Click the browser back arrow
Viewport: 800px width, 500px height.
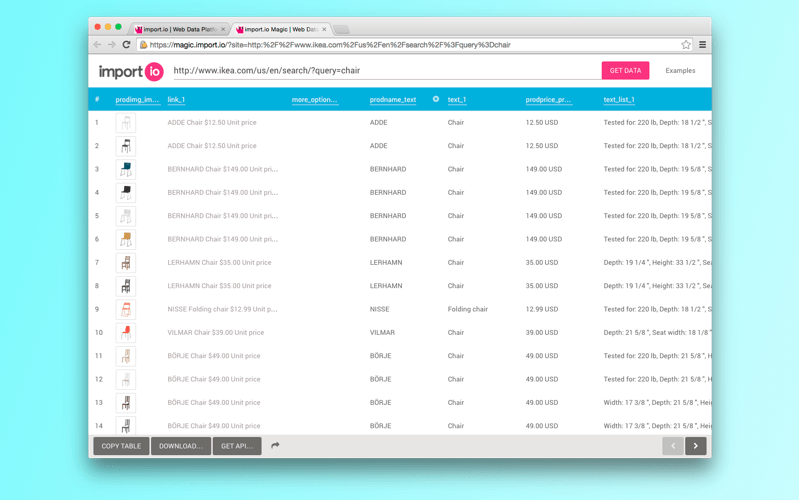coord(97,45)
